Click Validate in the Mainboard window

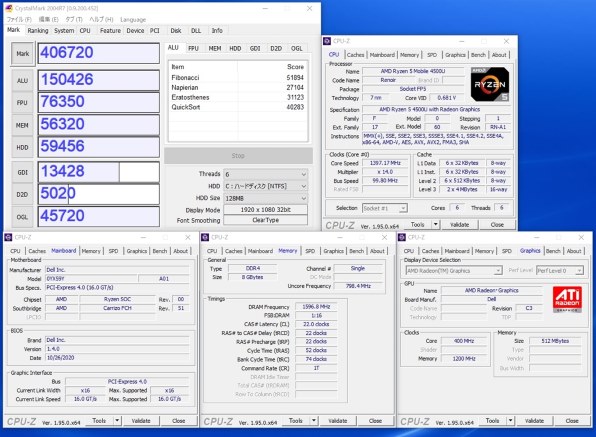pyautogui.click(x=141, y=421)
